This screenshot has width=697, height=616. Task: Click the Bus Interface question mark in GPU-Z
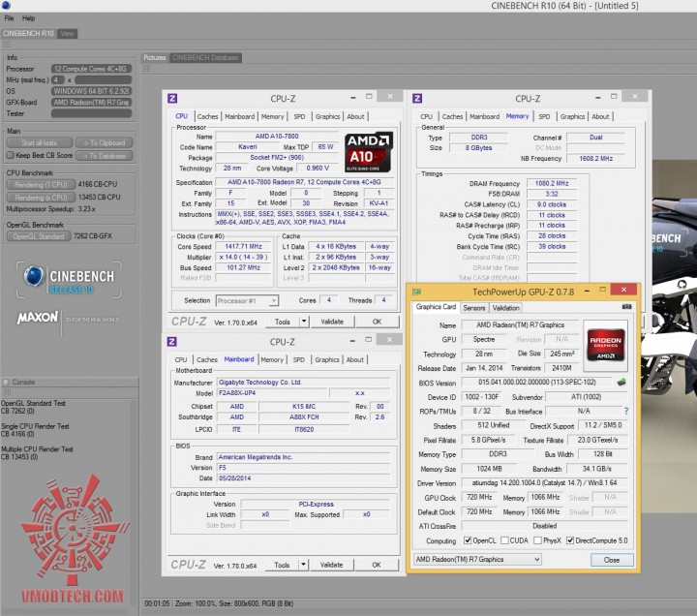coord(626,411)
